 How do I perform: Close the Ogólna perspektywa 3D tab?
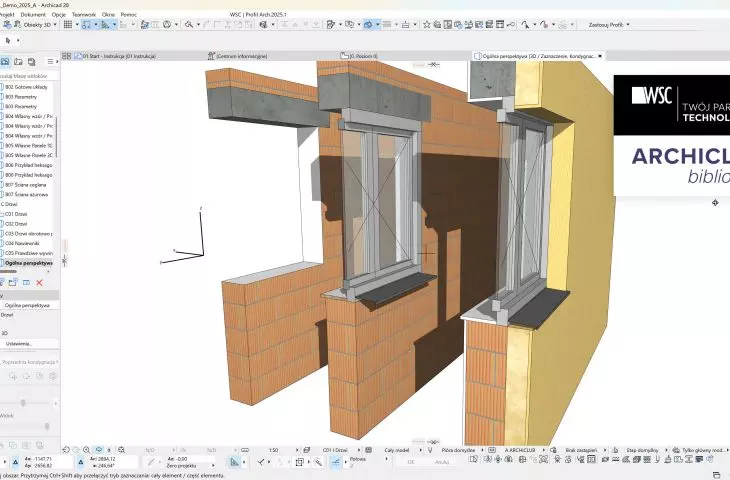coord(600,56)
